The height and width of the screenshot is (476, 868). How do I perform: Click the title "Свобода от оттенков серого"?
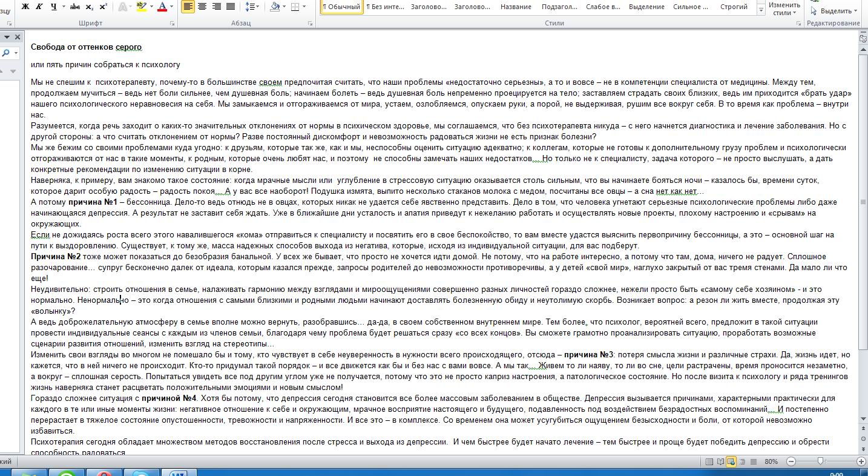(86, 47)
